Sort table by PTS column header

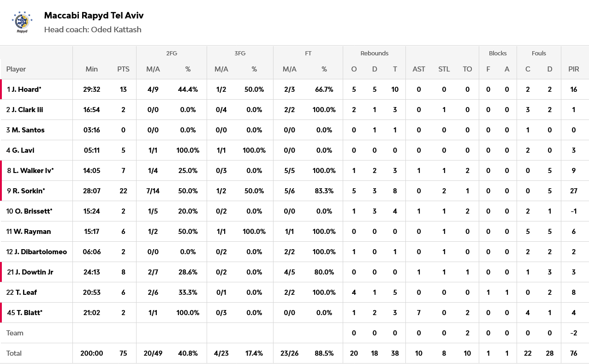point(123,69)
